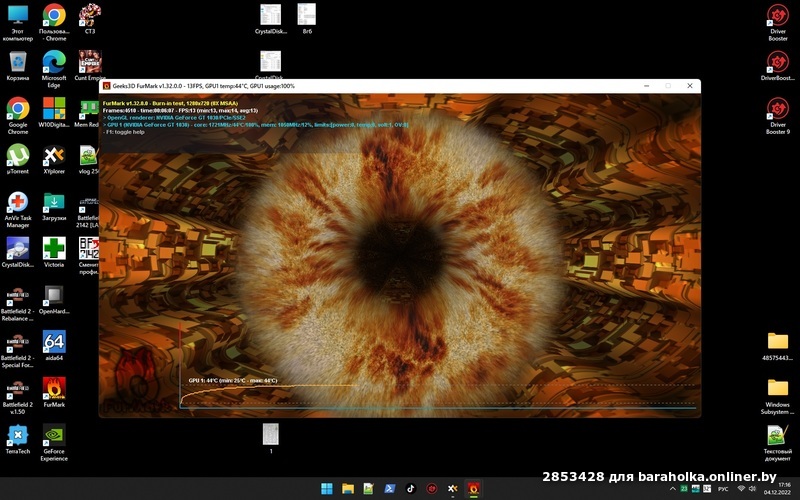Screen dimensions: 800x500
Task: Select the Battlefield 2 - Special Forces shortcut
Action: point(18,350)
